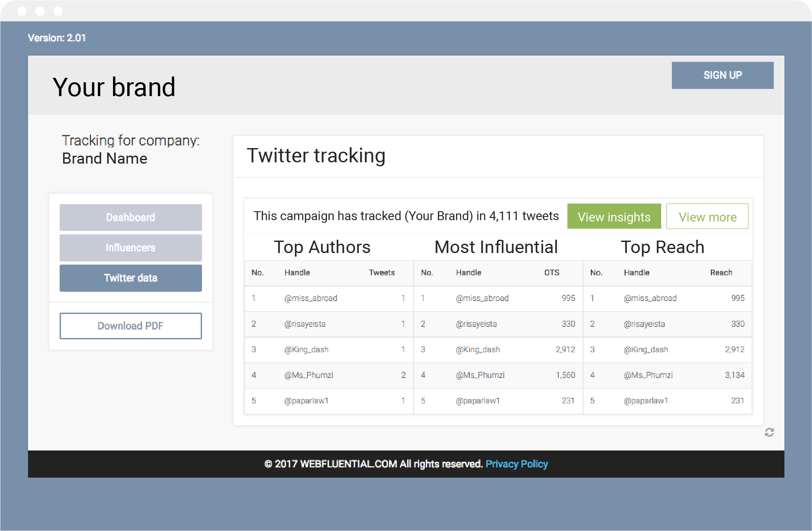Click the Handle header in Top Reach table
Image resolution: width=812 pixels, height=531 pixels.
[x=637, y=273]
